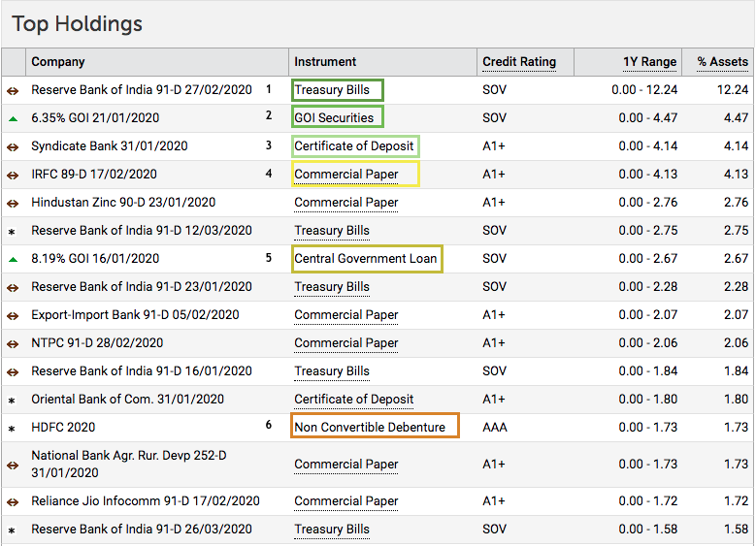Click the AAA credit rating for HDFC 2020
Viewport: 756px width, 546px height.
coord(495,428)
